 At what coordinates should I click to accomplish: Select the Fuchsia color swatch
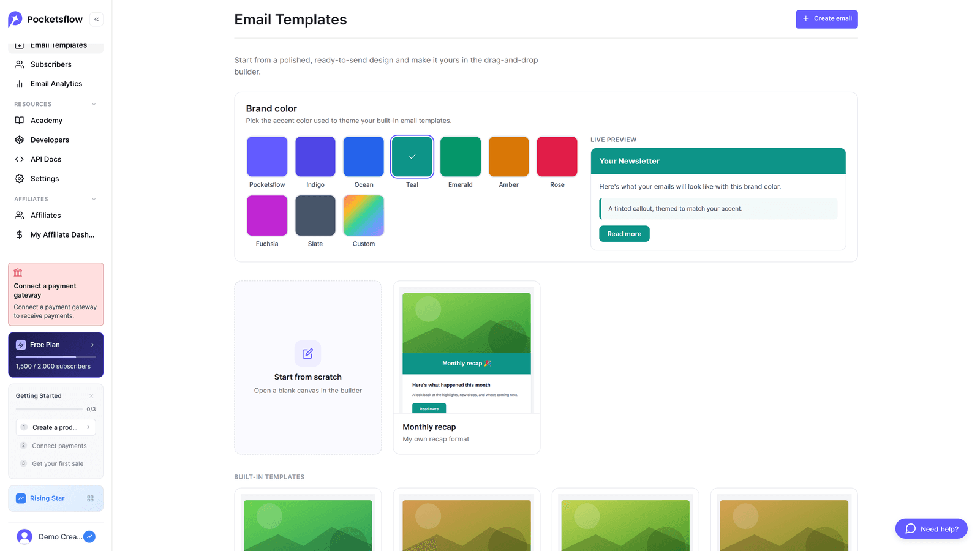[x=267, y=216]
